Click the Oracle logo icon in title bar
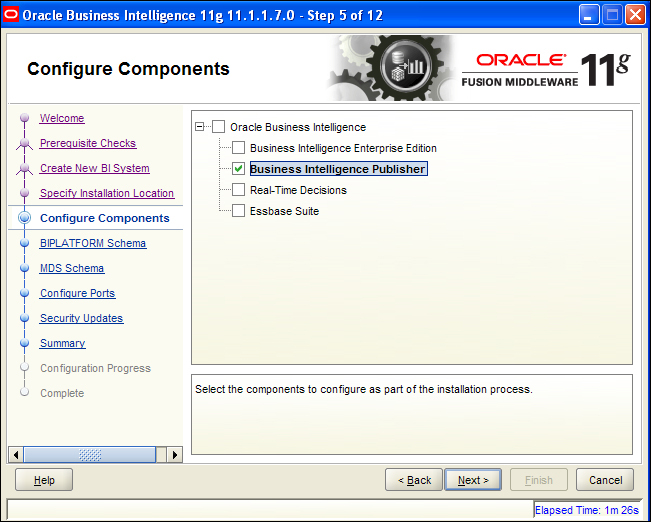 (x=11, y=15)
